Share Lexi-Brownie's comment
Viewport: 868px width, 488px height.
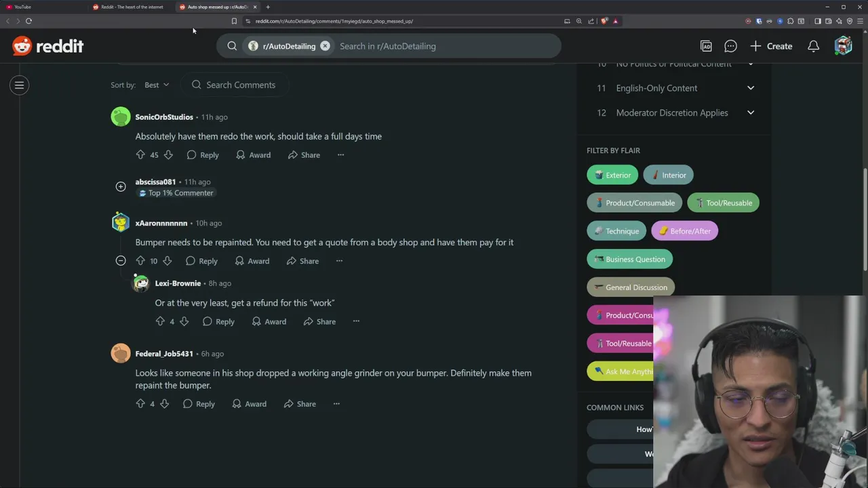[x=319, y=321]
